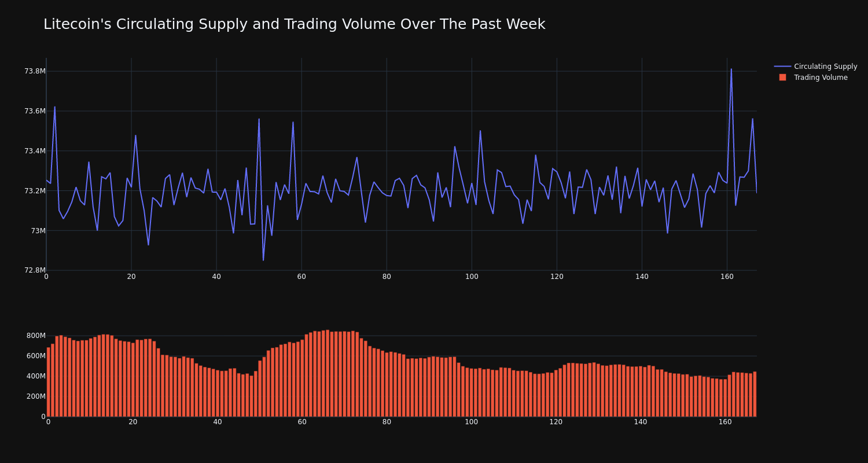Click the 40 x-axis tick on supply chart
868x463 pixels.
pyautogui.click(x=216, y=277)
